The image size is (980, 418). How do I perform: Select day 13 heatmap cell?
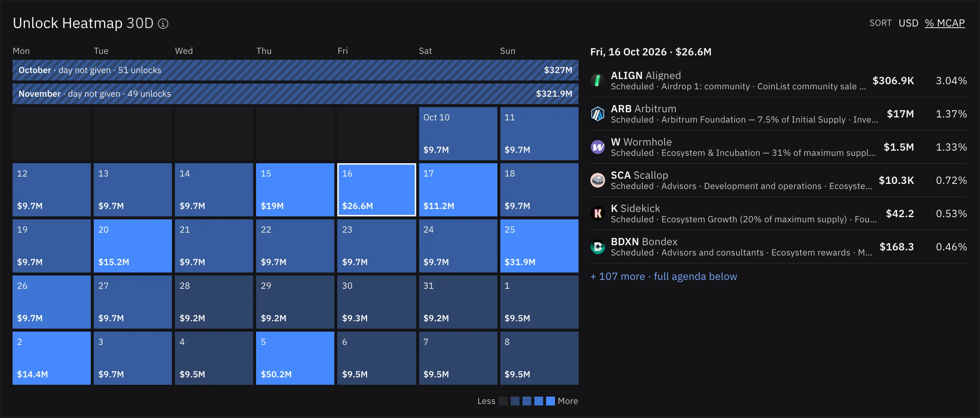pos(132,189)
